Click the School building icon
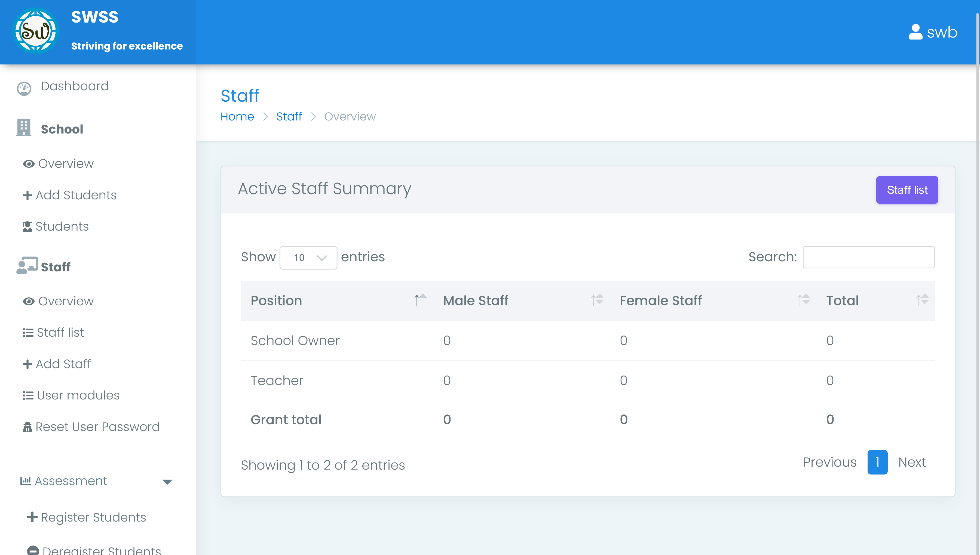This screenshot has height=555, width=980. 24,128
